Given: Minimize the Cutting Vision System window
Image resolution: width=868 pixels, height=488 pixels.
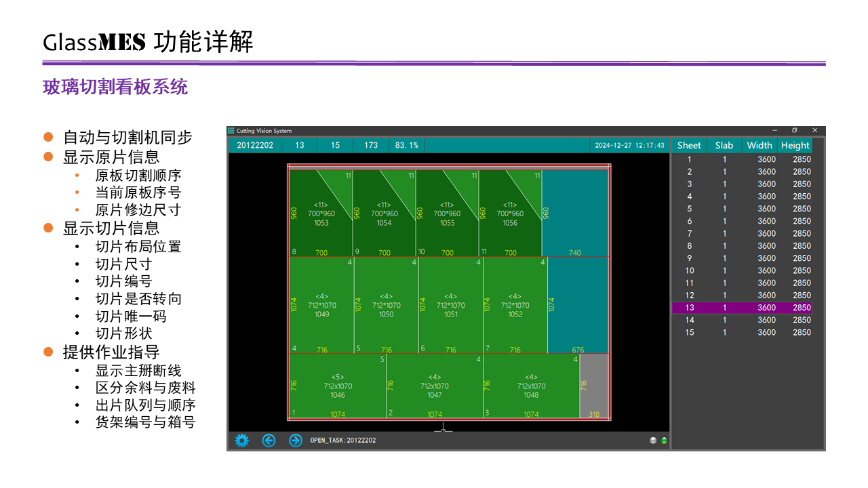Looking at the screenshot, I should tap(775, 130).
